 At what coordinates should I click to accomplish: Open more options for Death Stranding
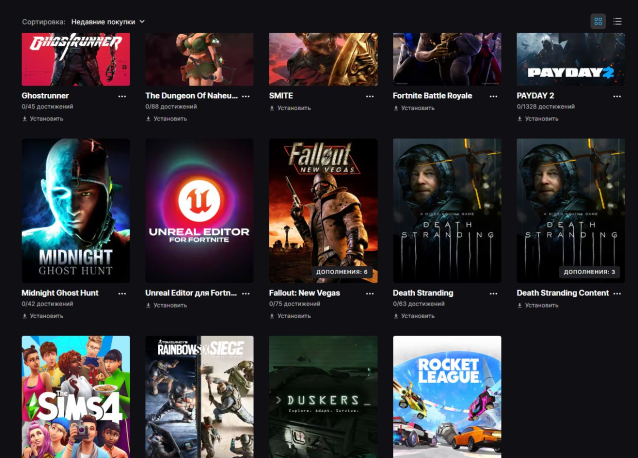(x=493, y=294)
